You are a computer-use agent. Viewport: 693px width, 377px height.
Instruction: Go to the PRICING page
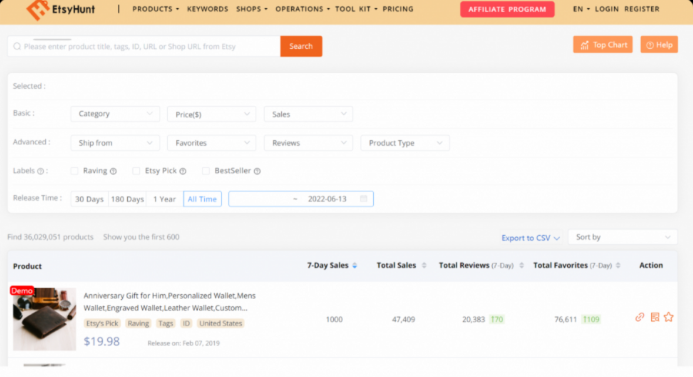(x=398, y=9)
